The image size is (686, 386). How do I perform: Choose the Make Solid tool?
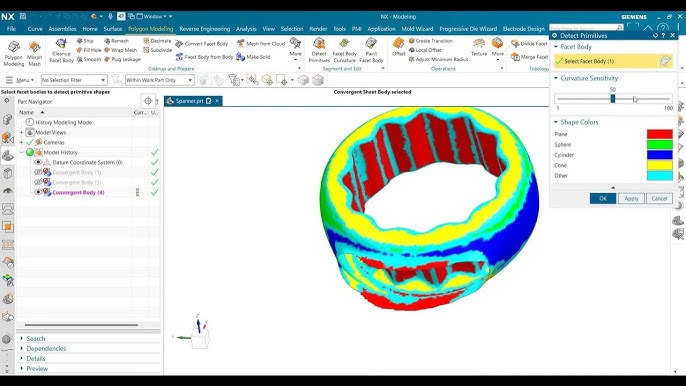tap(253, 57)
